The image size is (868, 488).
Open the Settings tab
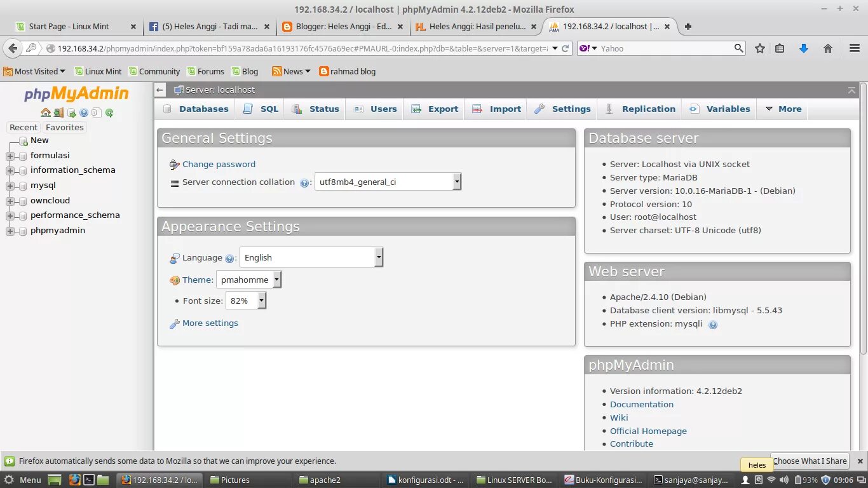click(x=562, y=109)
